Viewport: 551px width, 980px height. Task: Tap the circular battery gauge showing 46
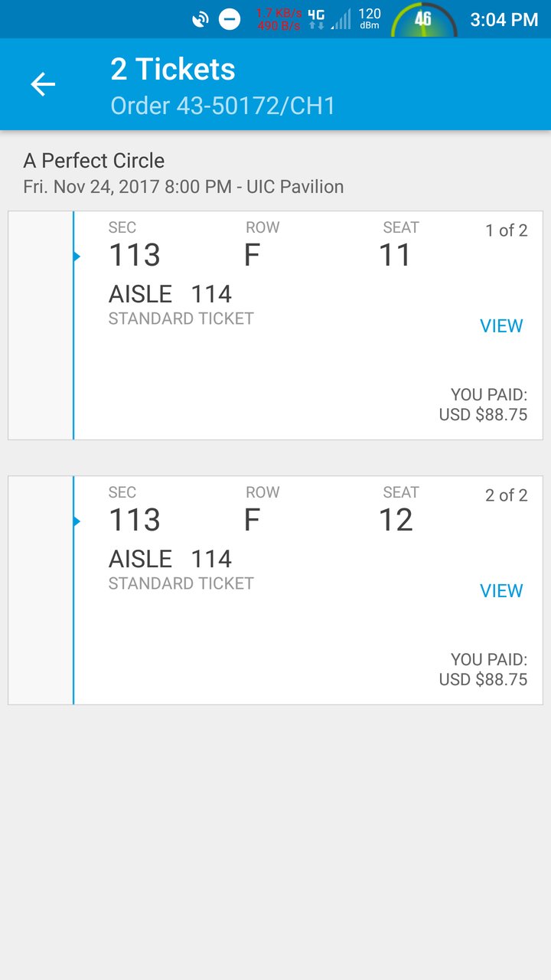point(424,21)
